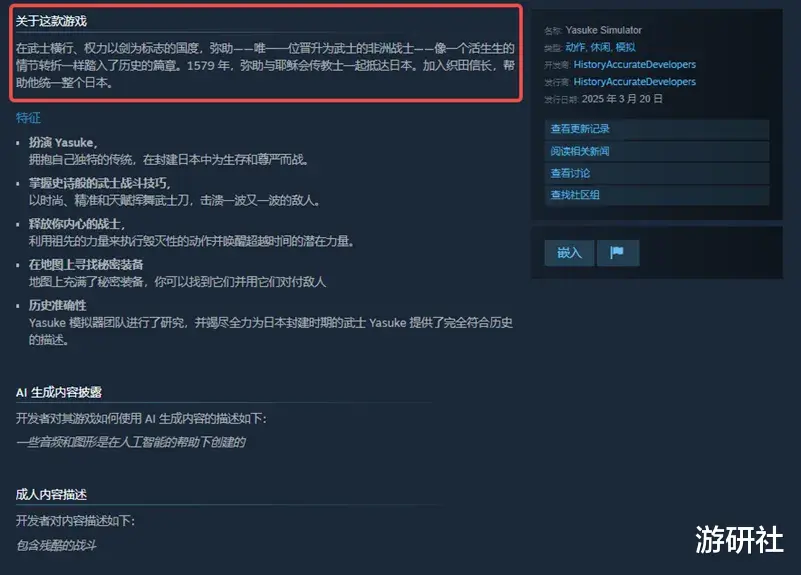
Task: Click the 关于这款游戏 section heading
Action: (x=51, y=21)
